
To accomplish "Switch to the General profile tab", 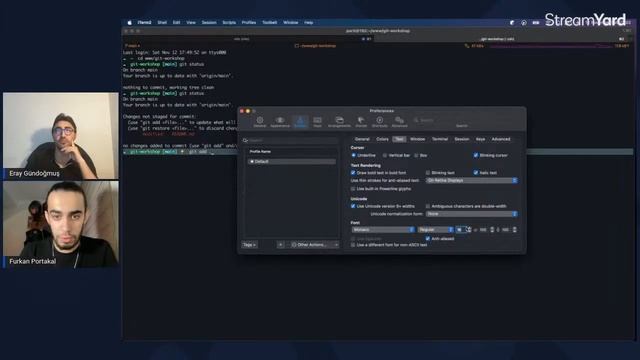I will click(362, 139).
